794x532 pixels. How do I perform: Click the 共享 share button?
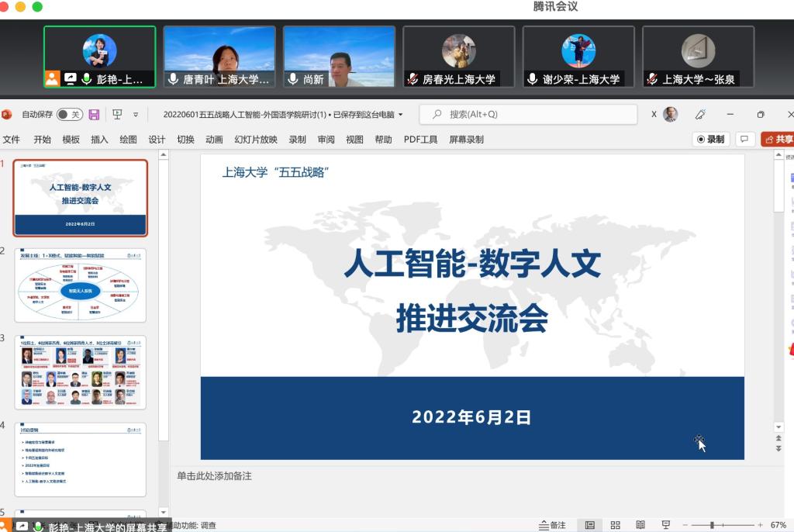(779, 140)
